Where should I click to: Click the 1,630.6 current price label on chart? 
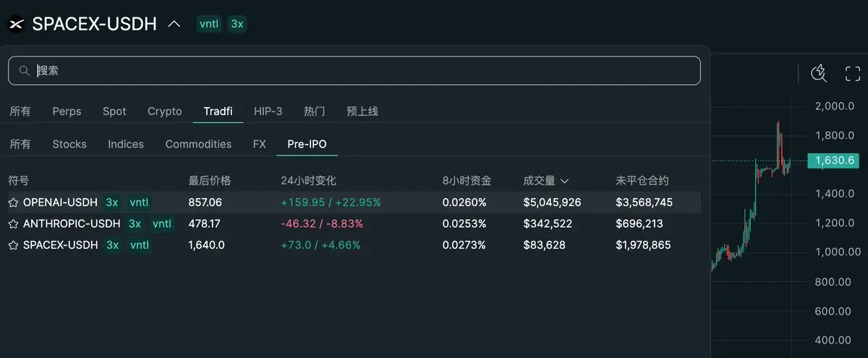(x=834, y=161)
